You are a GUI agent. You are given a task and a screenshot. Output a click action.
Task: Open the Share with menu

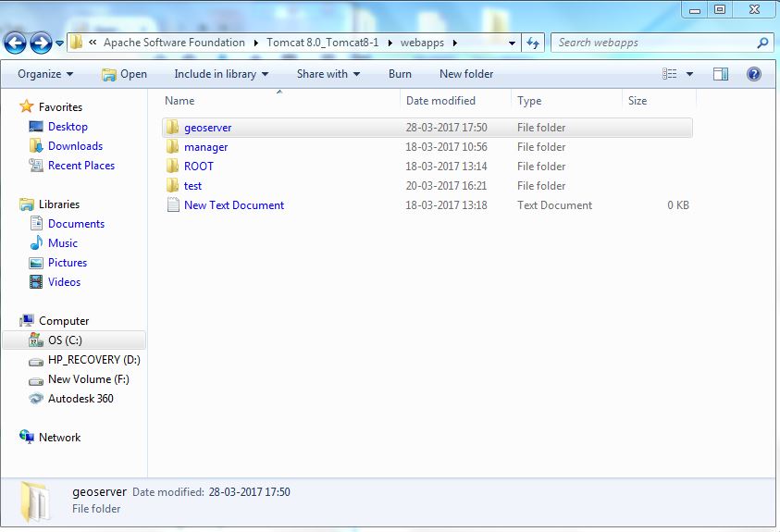click(x=328, y=74)
